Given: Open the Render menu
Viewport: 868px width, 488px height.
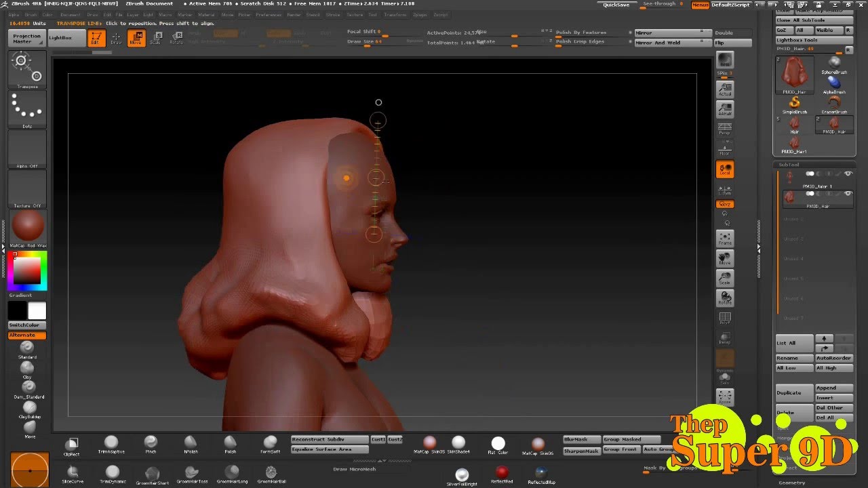Looking at the screenshot, I should tap(294, 14).
